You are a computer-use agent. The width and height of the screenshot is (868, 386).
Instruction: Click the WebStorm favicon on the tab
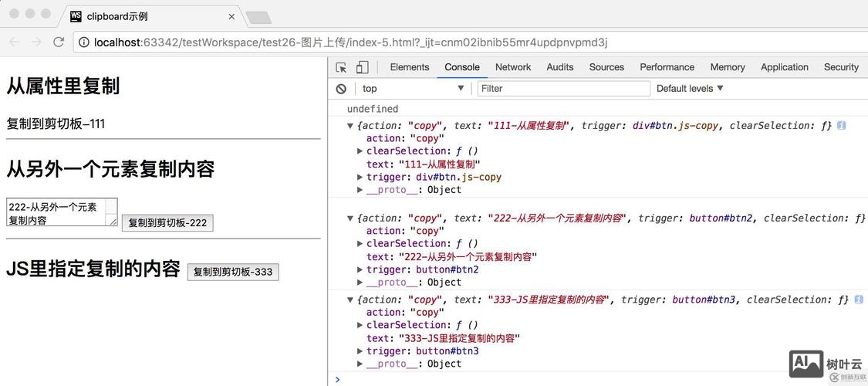(76, 15)
